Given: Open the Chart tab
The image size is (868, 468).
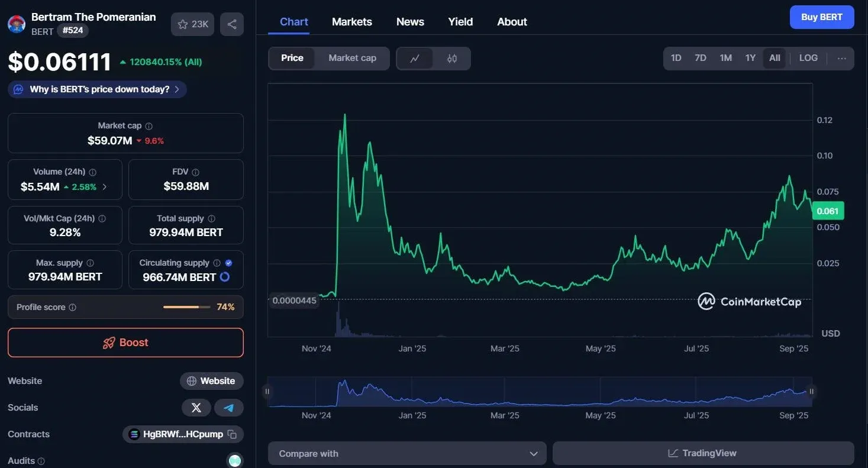Looking at the screenshot, I should 293,22.
